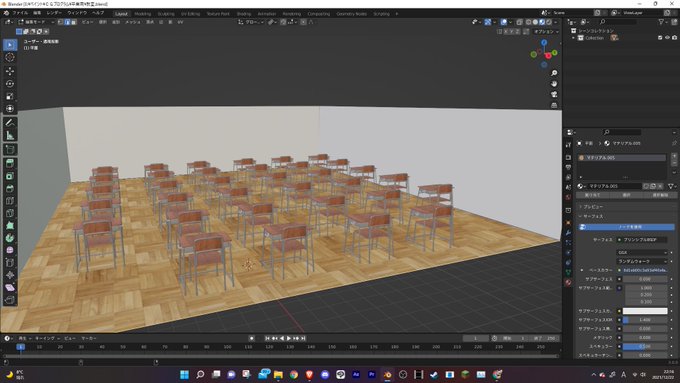Switch to rendered viewport shading
Screen dimensions: 680x383
click(549, 22)
